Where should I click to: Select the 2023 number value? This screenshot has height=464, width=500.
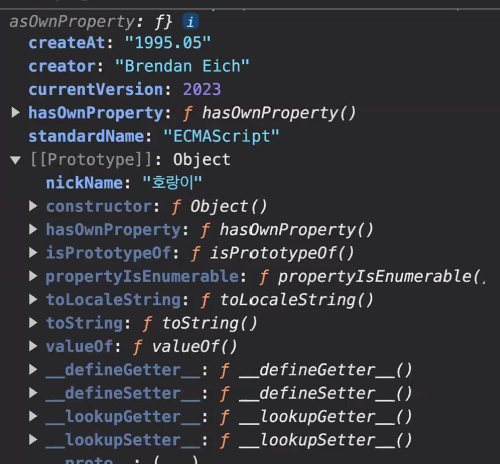click(x=202, y=90)
